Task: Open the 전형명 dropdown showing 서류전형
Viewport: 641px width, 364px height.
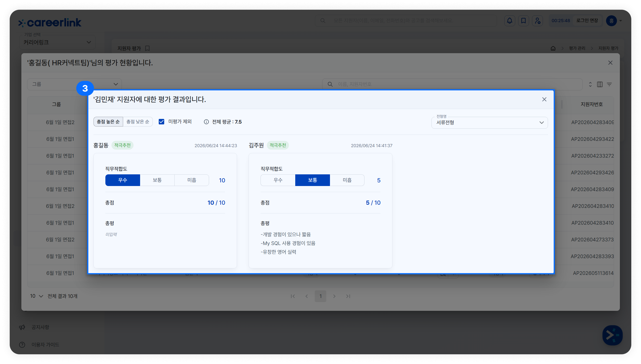Action: (489, 122)
